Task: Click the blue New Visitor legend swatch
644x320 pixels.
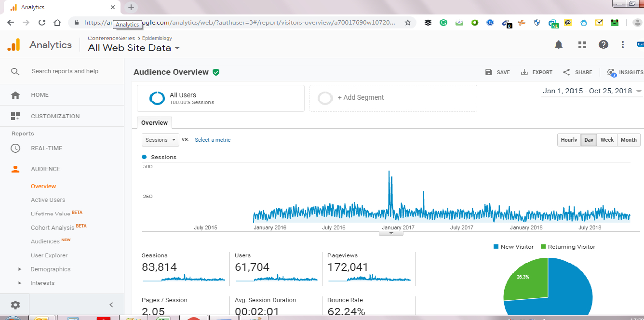Action: pyautogui.click(x=496, y=247)
